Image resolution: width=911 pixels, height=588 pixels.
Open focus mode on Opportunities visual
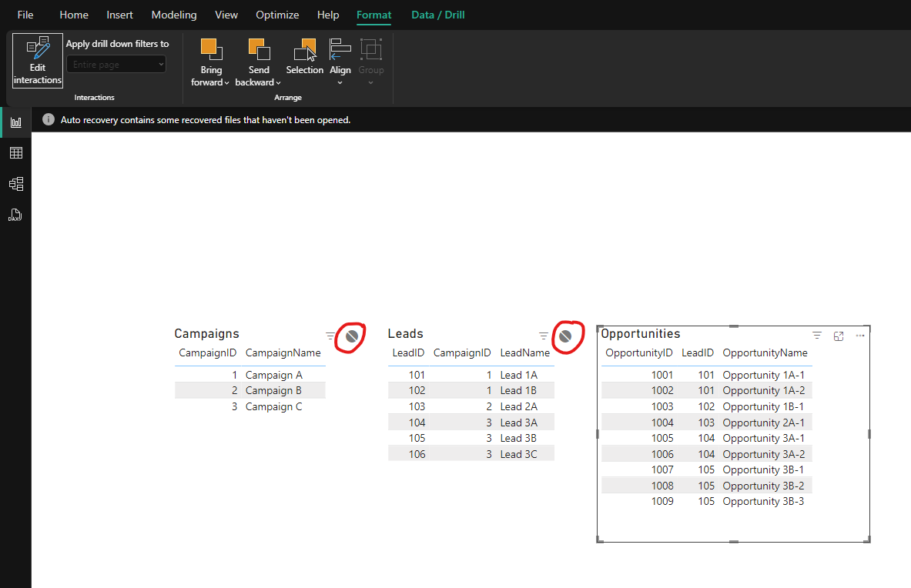click(x=839, y=336)
